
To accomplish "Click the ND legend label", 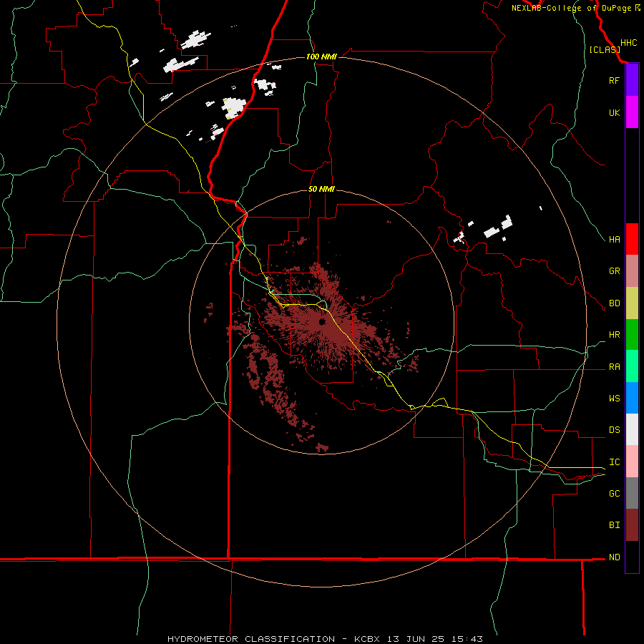I will 614,557.
